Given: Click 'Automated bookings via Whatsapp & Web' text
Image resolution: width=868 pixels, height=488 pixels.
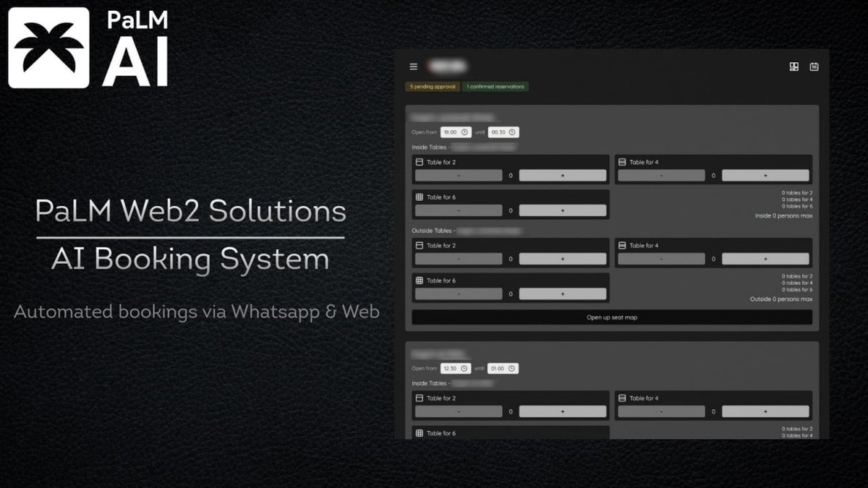Looking at the screenshot, I should (x=197, y=312).
